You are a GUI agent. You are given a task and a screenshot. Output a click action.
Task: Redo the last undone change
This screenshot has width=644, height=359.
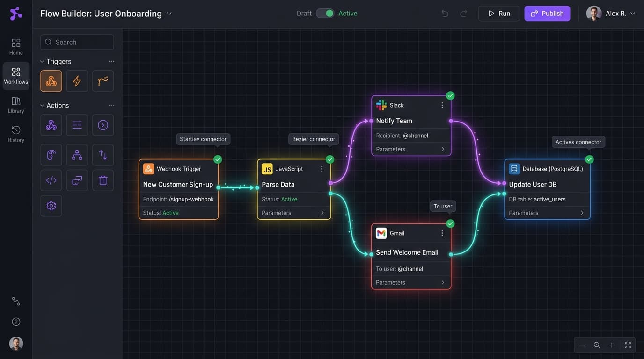[x=463, y=14]
